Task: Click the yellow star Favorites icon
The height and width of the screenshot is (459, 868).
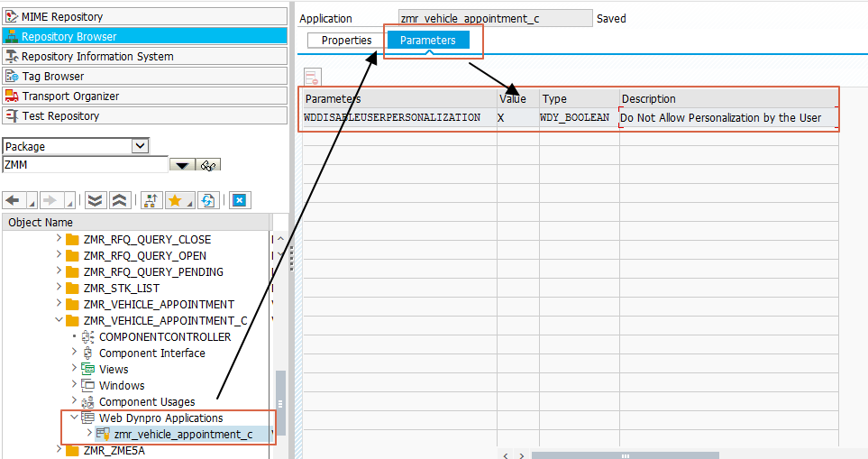Action: 176,200
